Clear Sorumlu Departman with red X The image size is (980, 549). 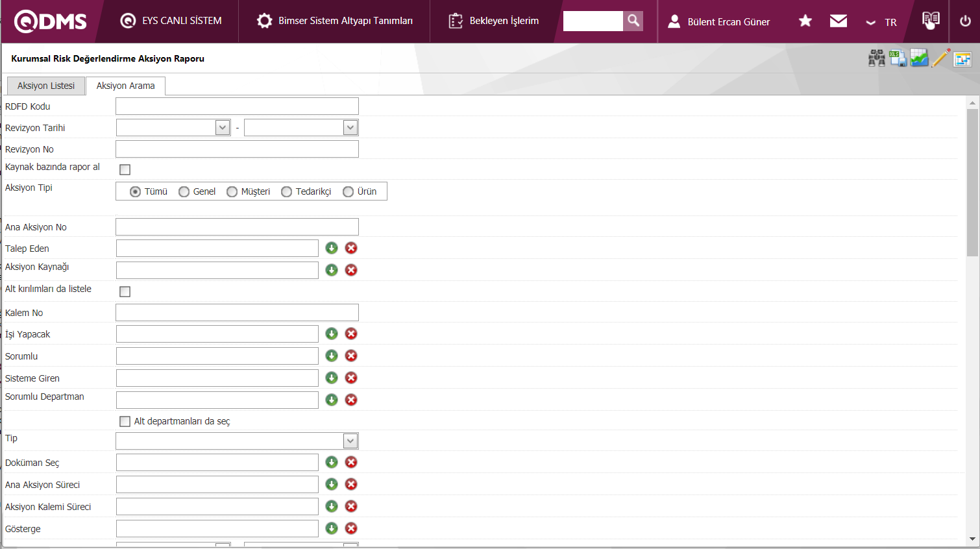(351, 400)
